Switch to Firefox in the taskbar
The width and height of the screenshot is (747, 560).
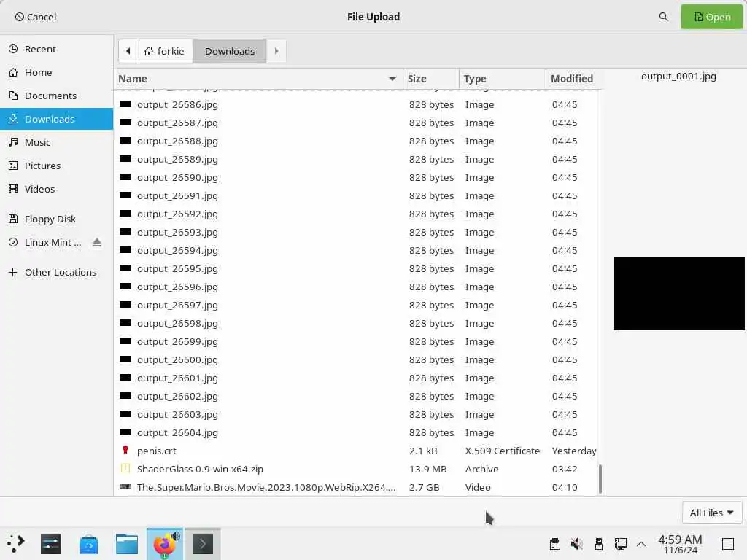click(x=165, y=544)
